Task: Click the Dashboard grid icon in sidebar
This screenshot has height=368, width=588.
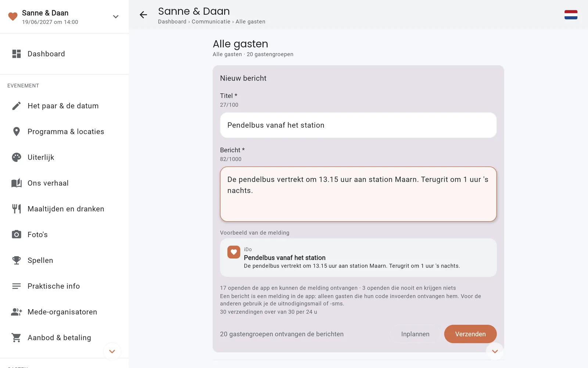Action: point(17,54)
